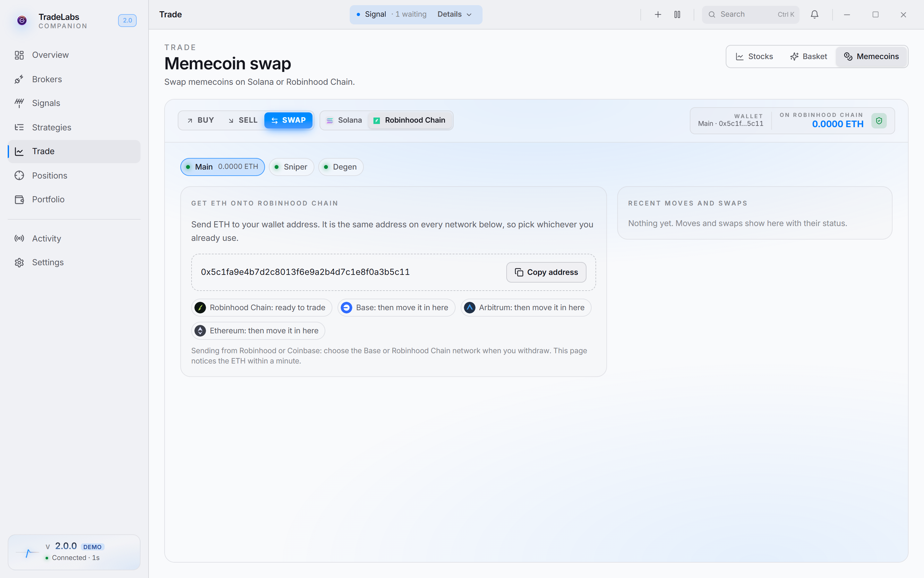Click Copy address button
The width and height of the screenshot is (924, 578).
click(546, 272)
